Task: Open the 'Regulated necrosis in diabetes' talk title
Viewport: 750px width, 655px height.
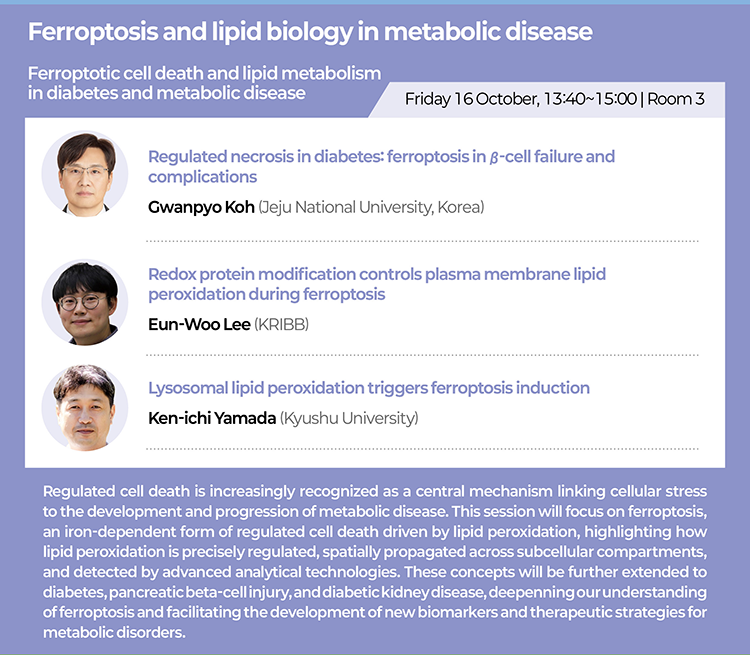Action: point(381,167)
